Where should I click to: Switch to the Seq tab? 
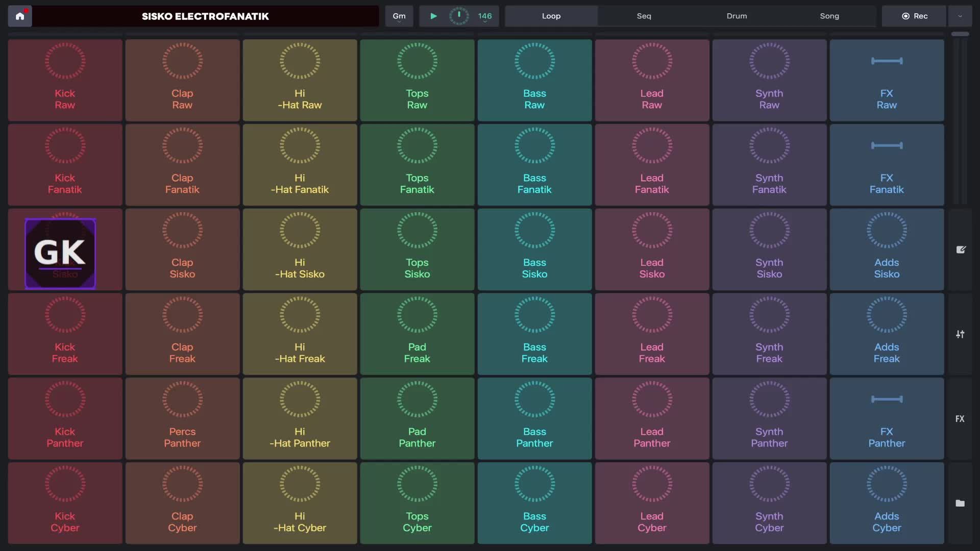(644, 16)
